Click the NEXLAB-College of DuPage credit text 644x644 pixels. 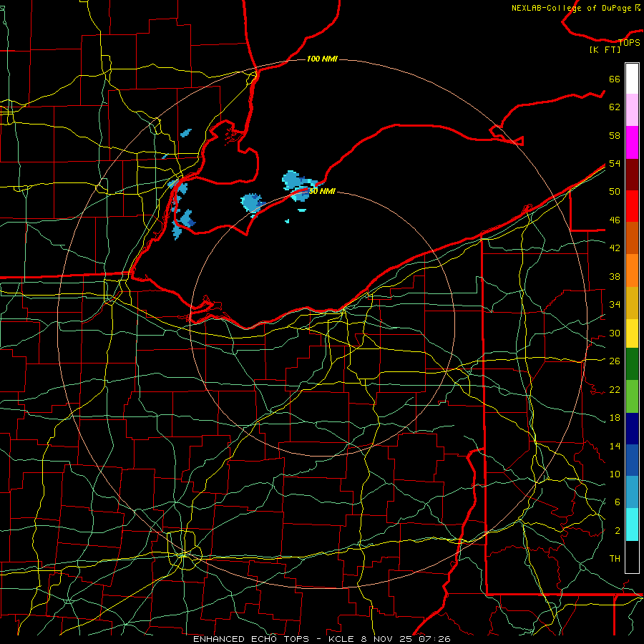(x=576, y=8)
